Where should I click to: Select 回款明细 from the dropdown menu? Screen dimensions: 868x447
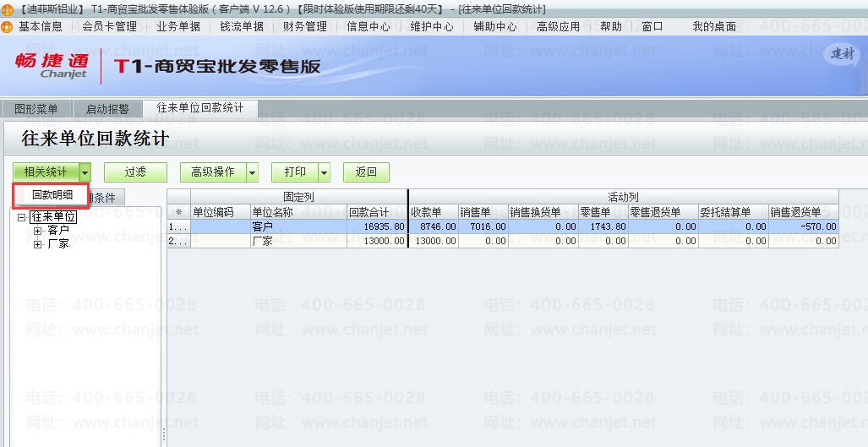point(52,194)
